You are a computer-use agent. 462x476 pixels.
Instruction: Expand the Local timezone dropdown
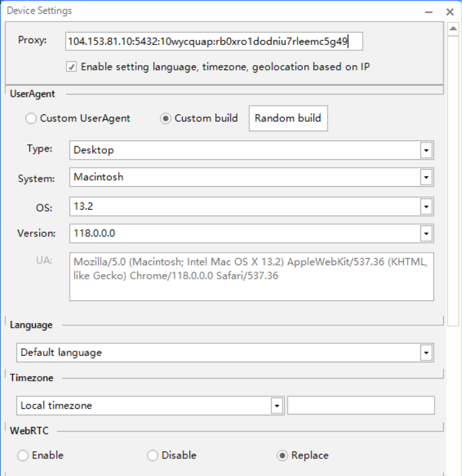coord(277,405)
